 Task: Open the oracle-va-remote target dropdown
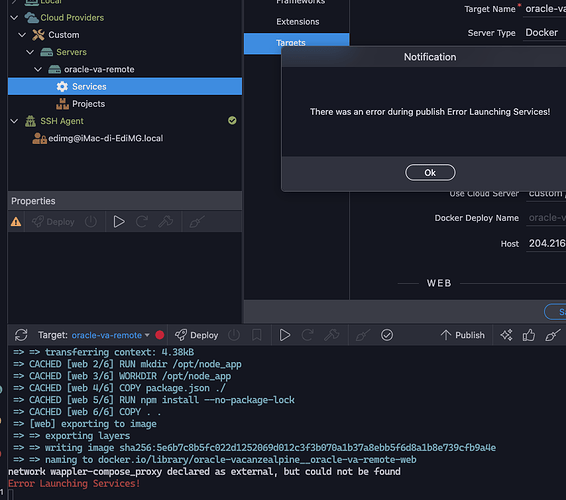[x=110, y=335]
